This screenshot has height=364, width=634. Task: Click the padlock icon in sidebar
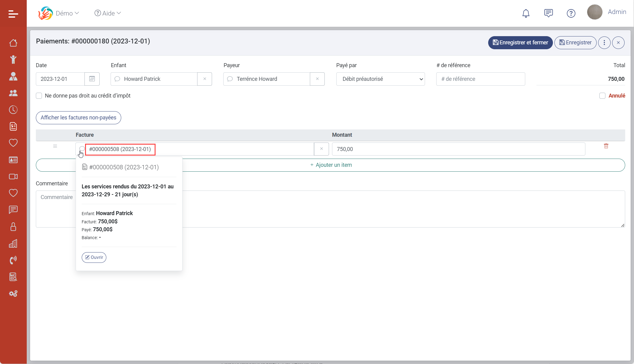click(13, 227)
